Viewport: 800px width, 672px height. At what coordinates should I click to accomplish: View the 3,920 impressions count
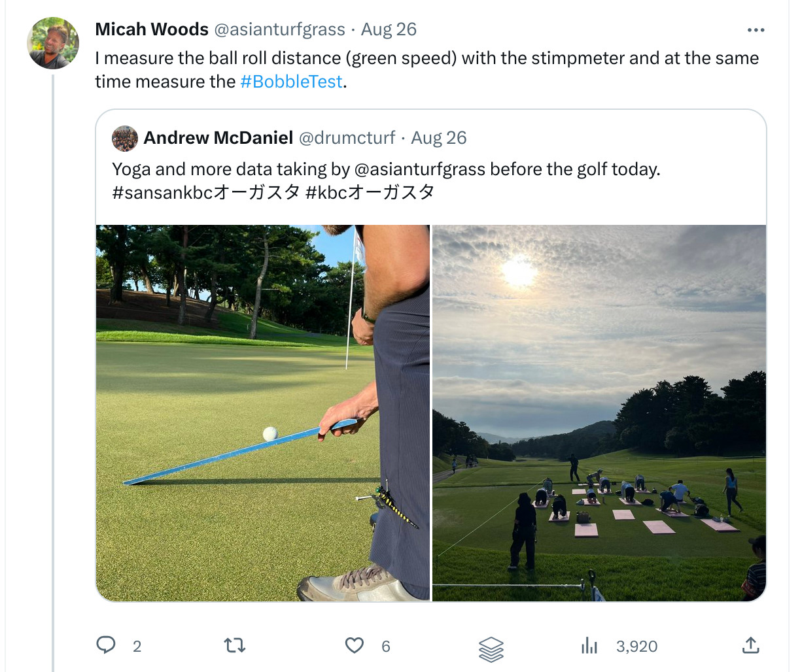click(x=636, y=646)
